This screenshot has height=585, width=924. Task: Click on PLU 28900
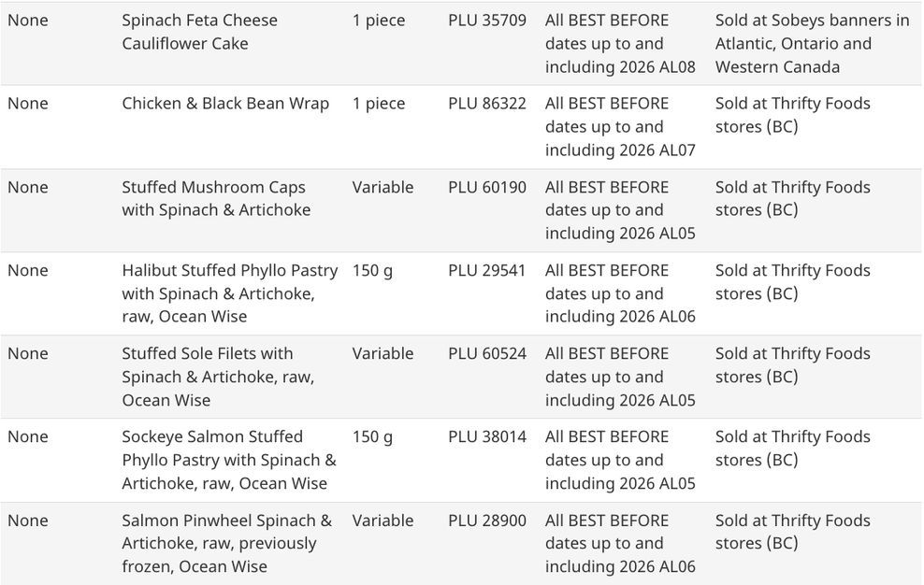pos(486,521)
